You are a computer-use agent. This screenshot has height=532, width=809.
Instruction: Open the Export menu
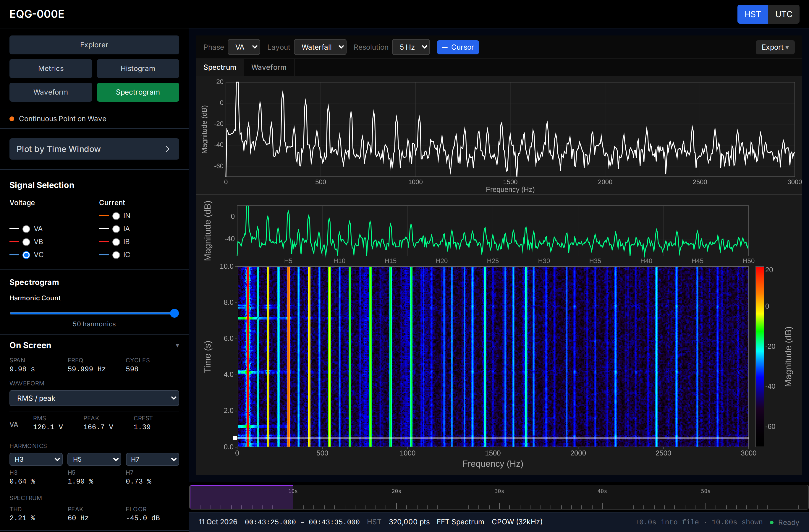pyautogui.click(x=775, y=47)
